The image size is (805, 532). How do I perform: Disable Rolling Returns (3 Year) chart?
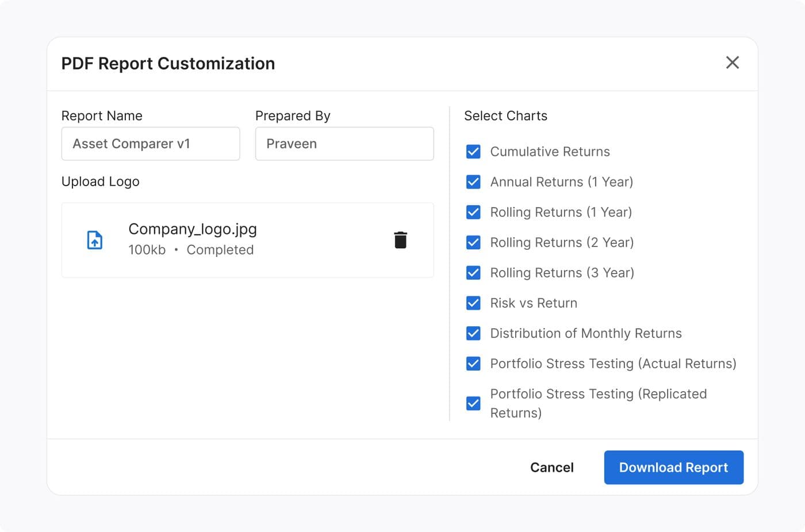[x=473, y=273]
